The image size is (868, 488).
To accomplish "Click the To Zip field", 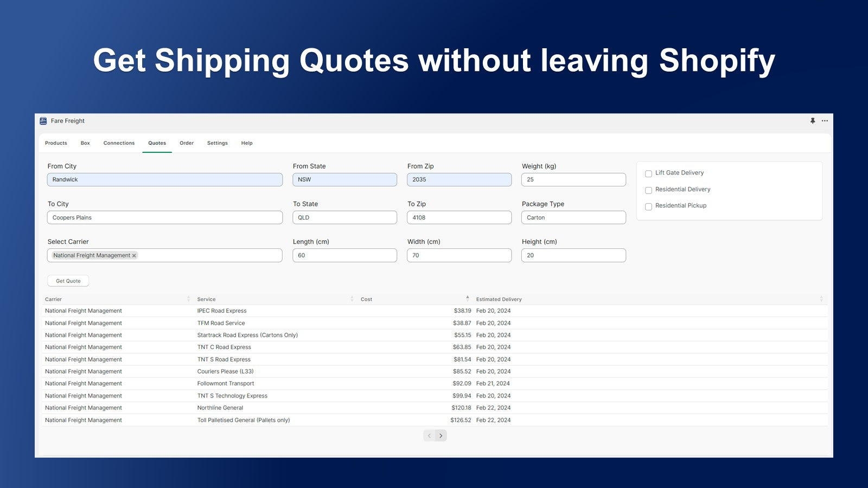I will [x=459, y=217].
